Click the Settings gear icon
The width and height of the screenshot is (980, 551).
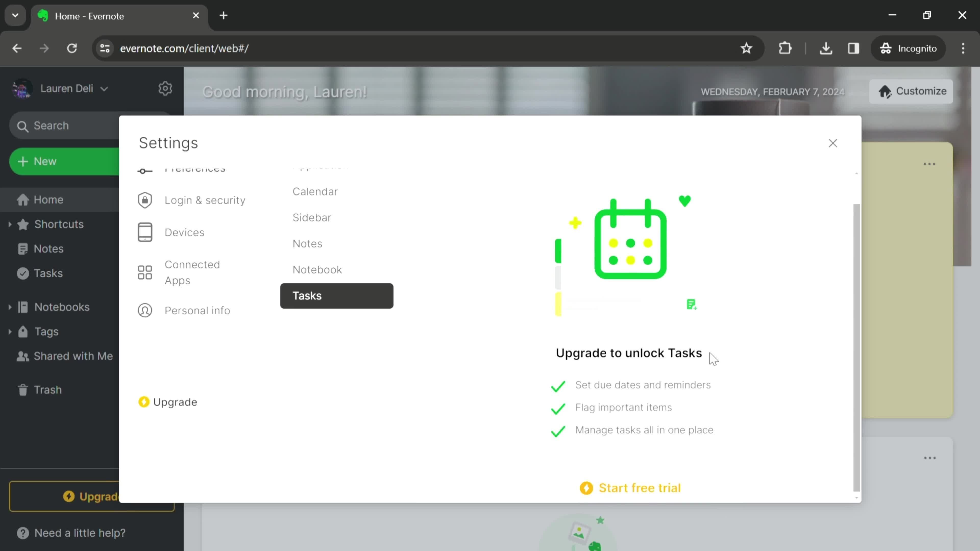point(166,88)
